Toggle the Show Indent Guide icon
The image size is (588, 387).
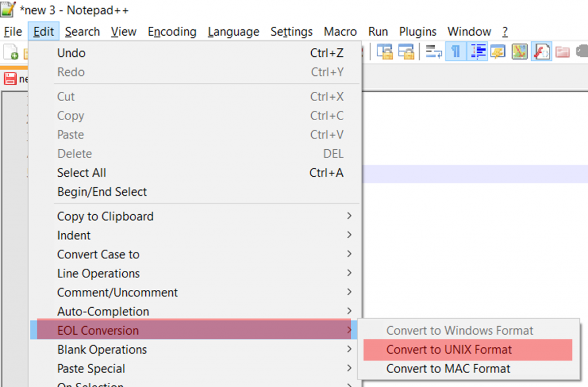[x=477, y=51]
